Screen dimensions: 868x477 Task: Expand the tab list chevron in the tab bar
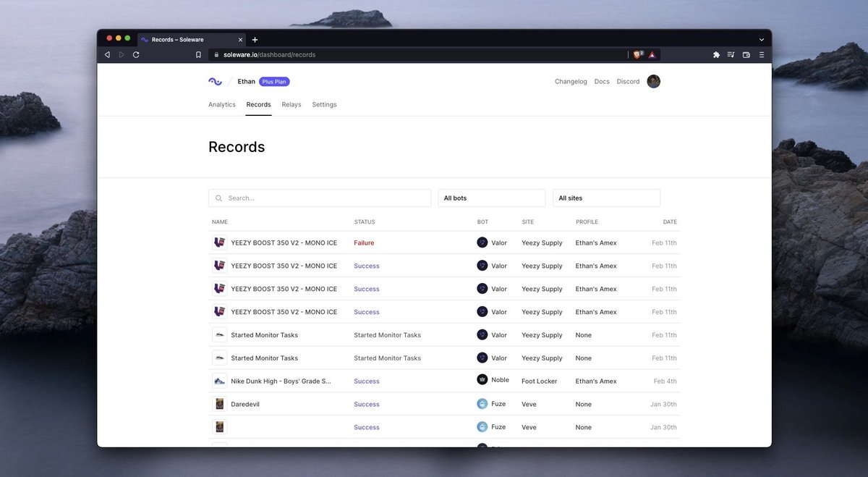(x=762, y=40)
